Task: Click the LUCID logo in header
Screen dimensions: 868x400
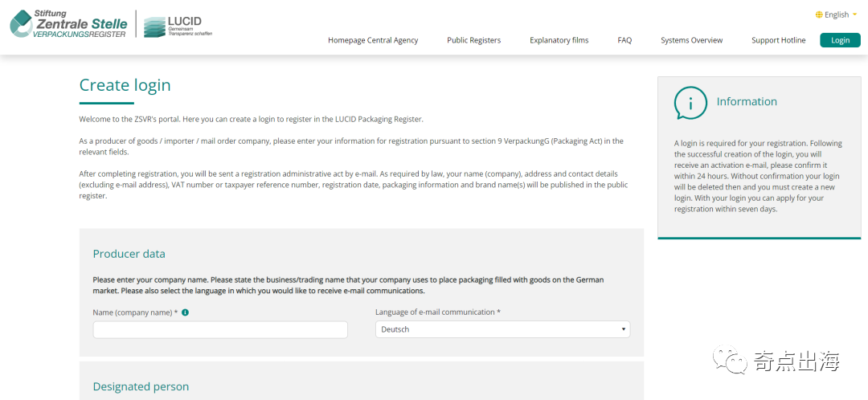Action: pos(178,27)
